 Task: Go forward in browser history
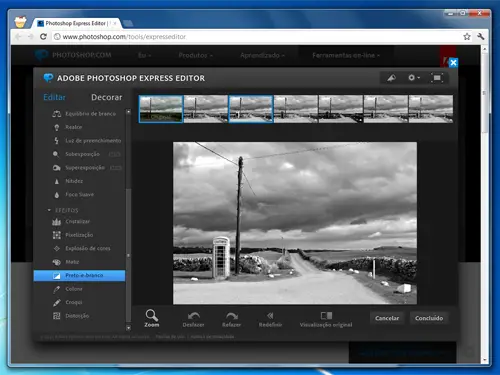tap(30, 37)
